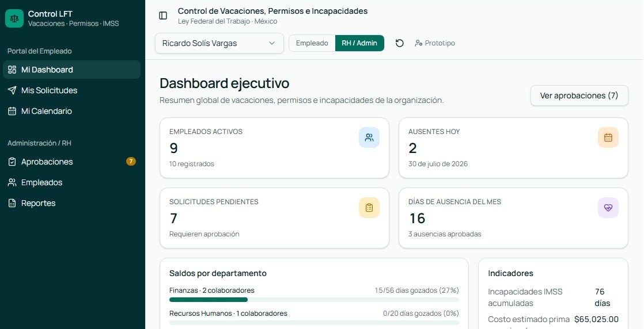Switch to Empleado role view

[312, 43]
